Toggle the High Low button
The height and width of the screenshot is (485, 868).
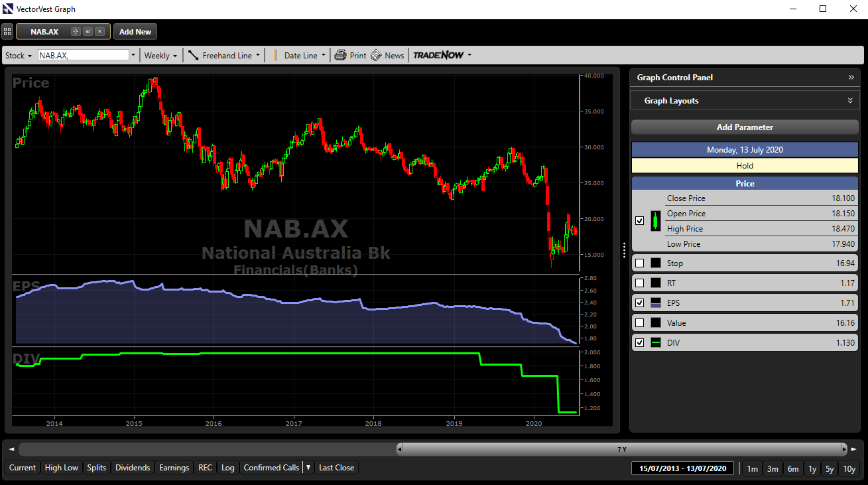pyautogui.click(x=61, y=468)
